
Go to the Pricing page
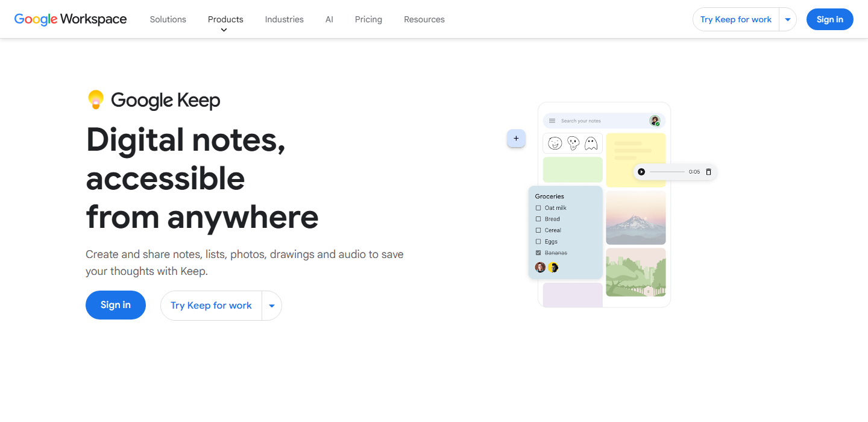coord(368,19)
